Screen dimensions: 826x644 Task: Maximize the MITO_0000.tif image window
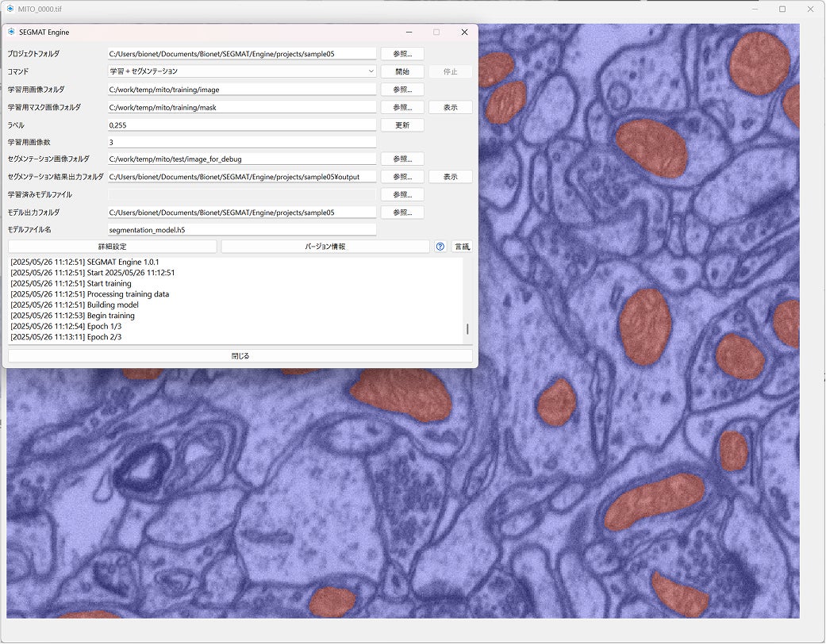782,9
